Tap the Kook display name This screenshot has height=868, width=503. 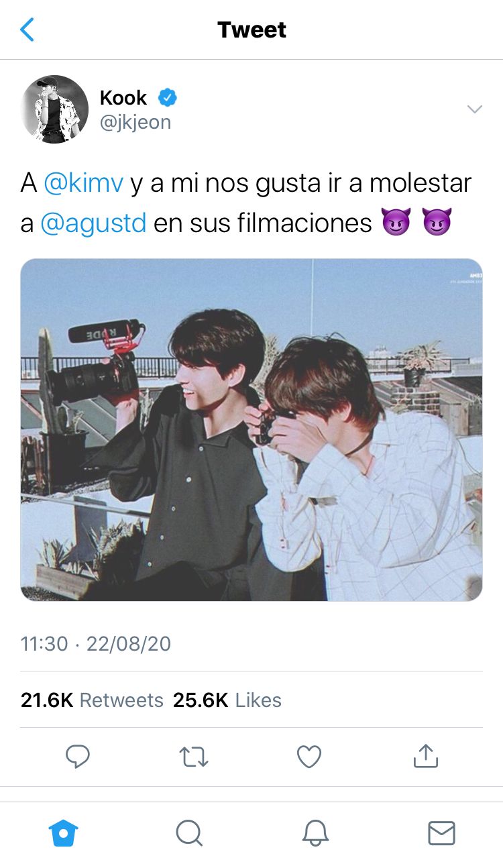123,98
